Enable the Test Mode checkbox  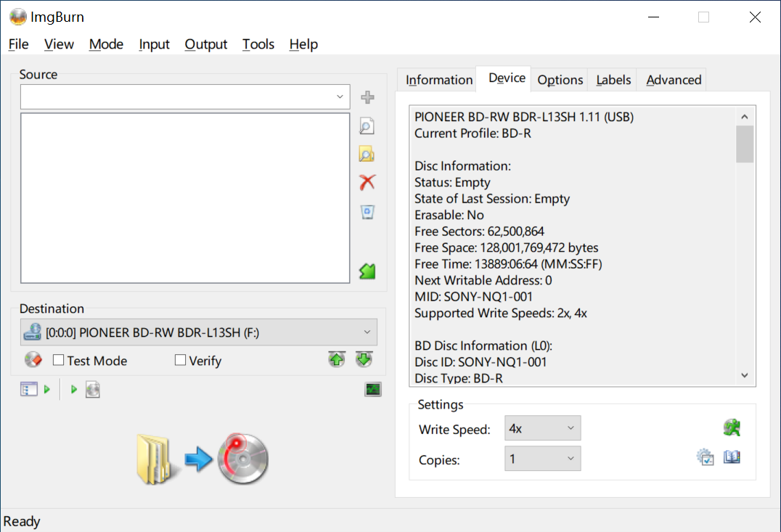pos(58,360)
